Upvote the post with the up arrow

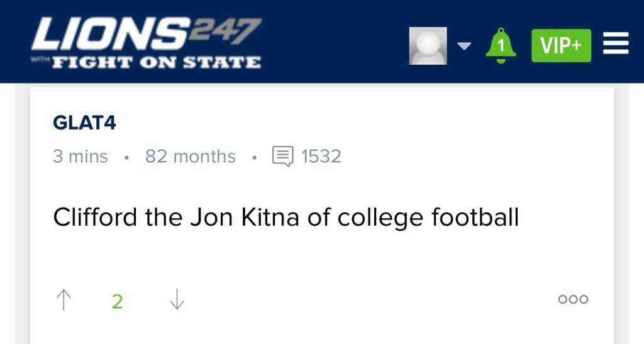coord(64,300)
